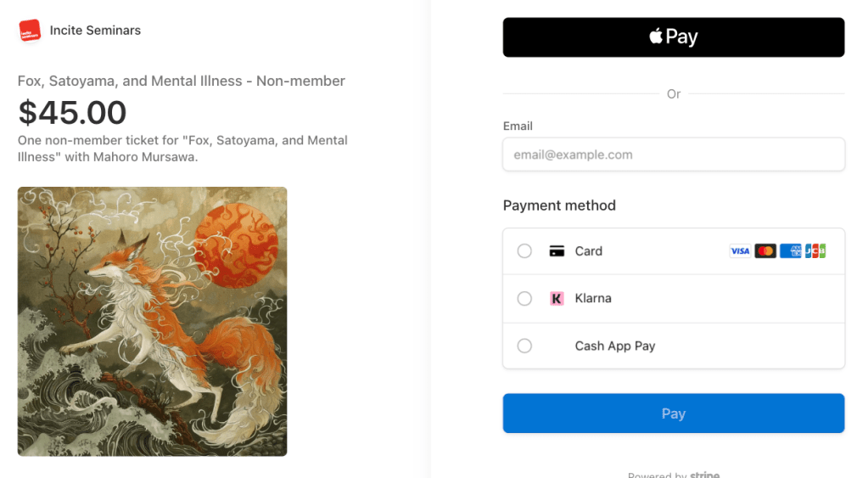This screenshot has width=868, height=478.
Task: Click the Card payment option label
Action: [x=589, y=251]
